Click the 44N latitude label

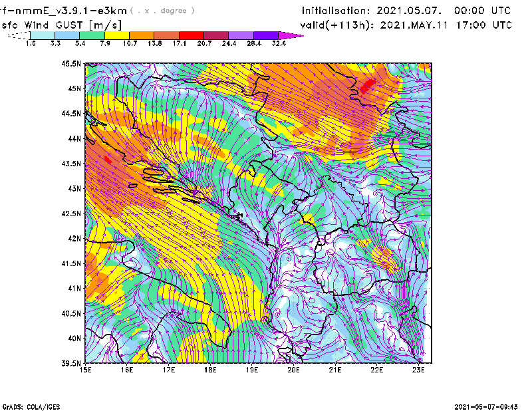pos(74,138)
